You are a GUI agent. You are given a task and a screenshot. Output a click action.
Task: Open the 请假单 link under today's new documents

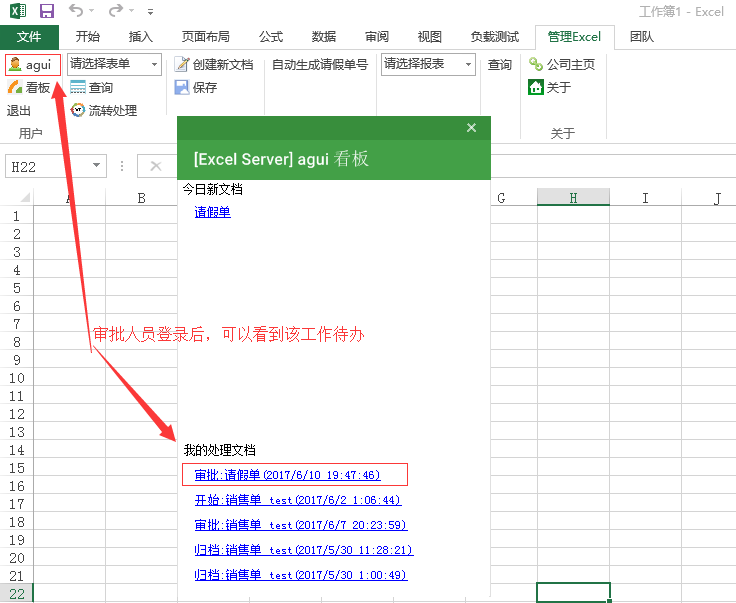[x=212, y=212]
